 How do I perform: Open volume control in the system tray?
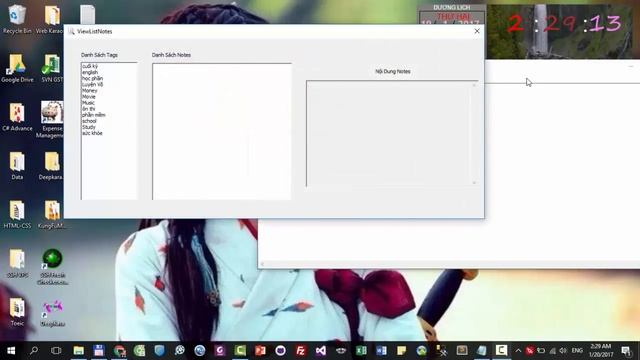563,351
